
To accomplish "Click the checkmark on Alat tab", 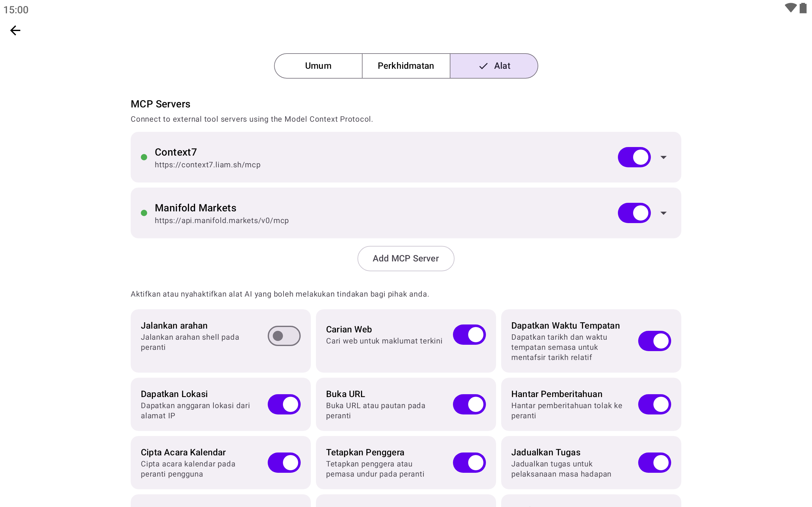I will pos(483,66).
